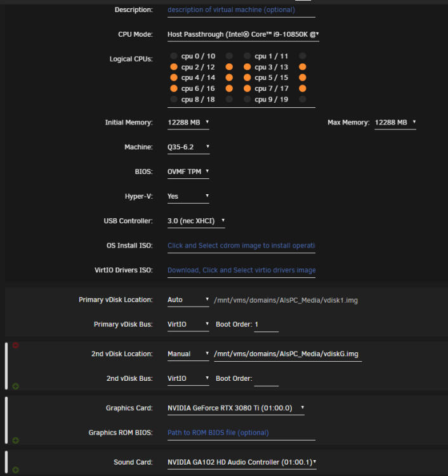Enable hyperthread 19 toggle paired with cpu 9
Viewport: 448px width, 476px height.
pos(302,99)
